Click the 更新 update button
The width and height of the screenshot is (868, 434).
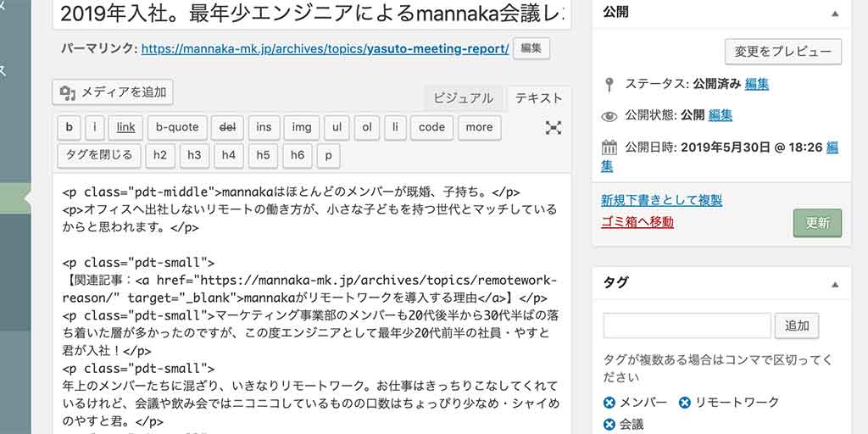click(x=817, y=223)
